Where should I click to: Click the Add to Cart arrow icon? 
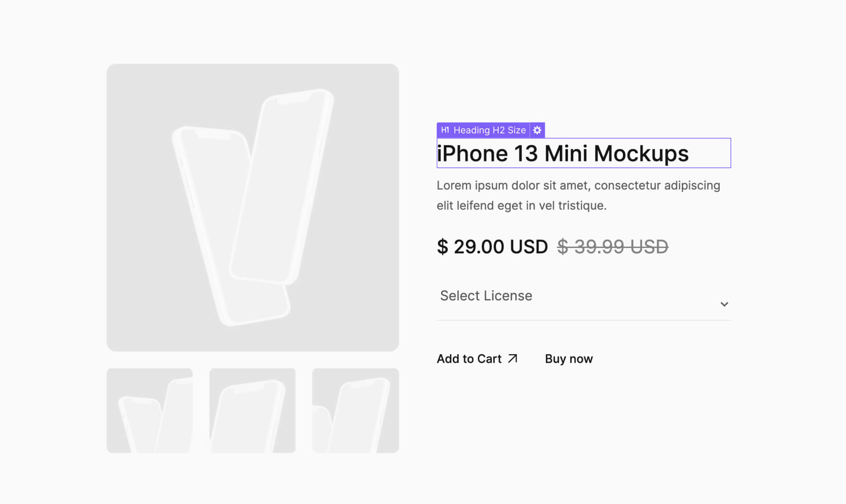click(x=513, y=359)
